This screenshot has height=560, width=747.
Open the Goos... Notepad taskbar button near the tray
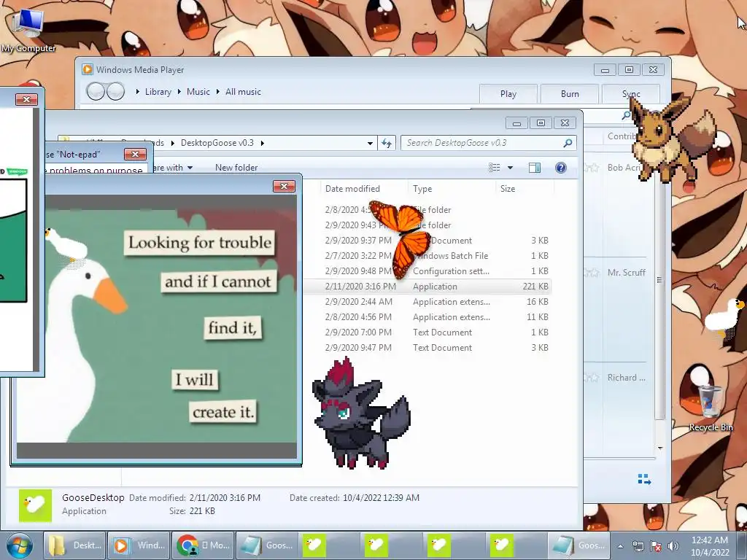click(578, 545)
